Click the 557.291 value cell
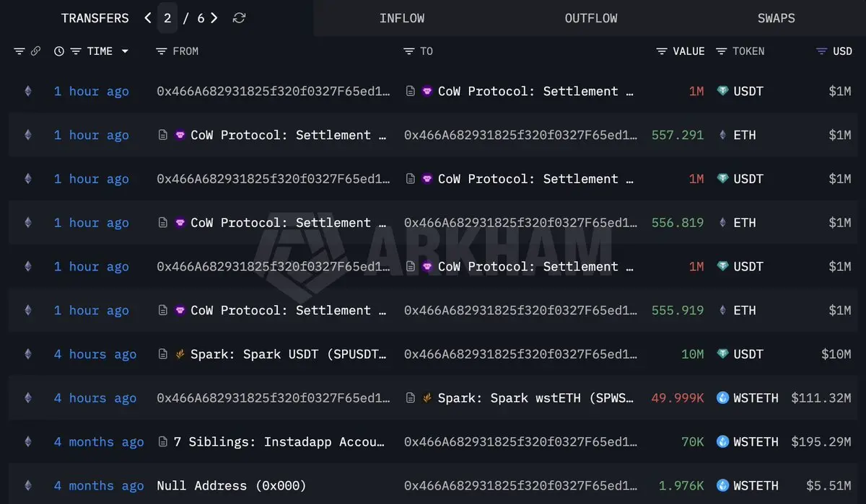 677,135
